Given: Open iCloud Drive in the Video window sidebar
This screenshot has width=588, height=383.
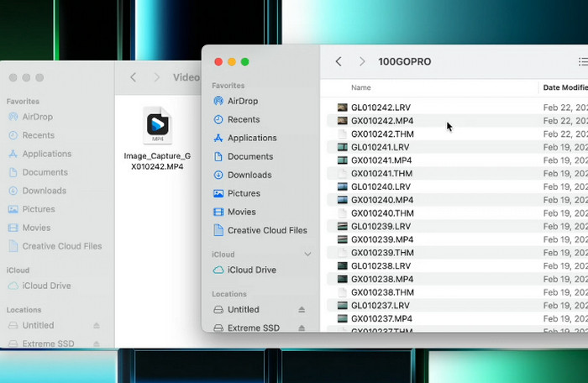Looking at the screenshot, I should [x=39, y=286].
